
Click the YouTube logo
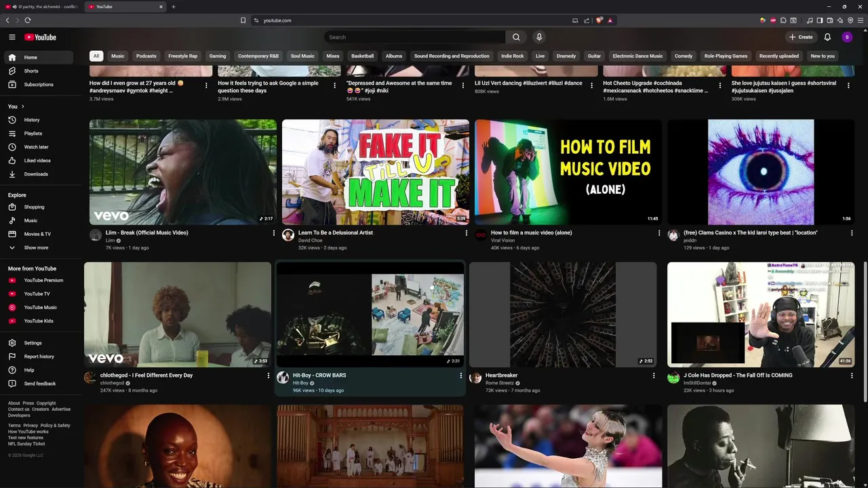pos(40,37)
